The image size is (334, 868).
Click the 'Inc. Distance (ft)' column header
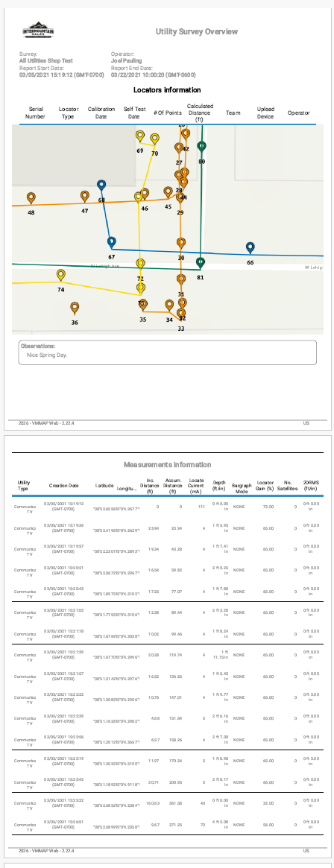[x=150, y=486]
